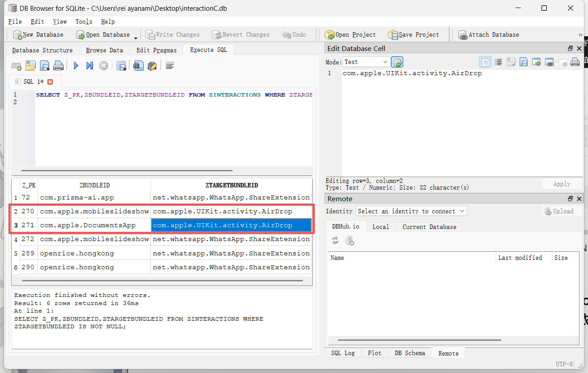Click the Open Project button
Image resolution: width=588 pixels, height=373 pixels.
click(x=350, y=34)
